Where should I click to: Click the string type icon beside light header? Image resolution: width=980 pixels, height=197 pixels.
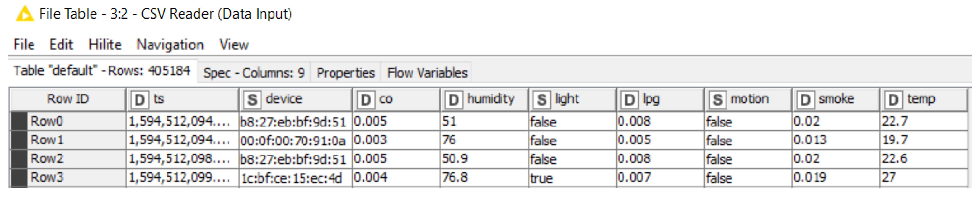pyautogui.click(x=541, y=100)
